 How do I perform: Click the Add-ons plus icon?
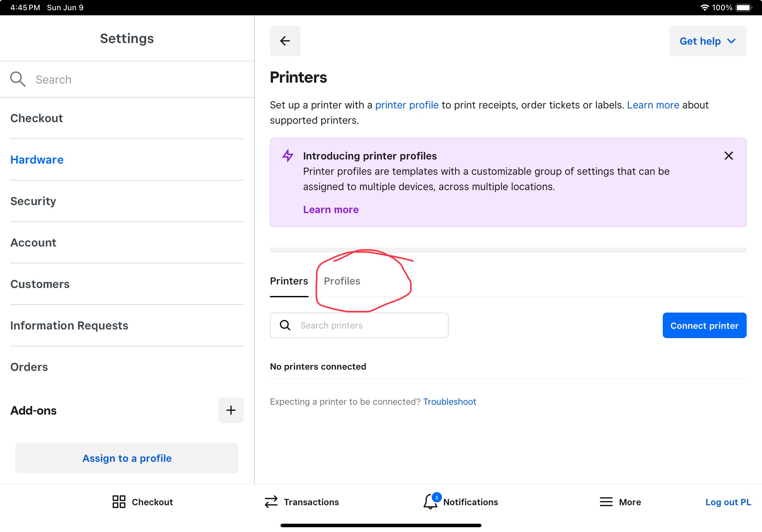tap(231, 410)
